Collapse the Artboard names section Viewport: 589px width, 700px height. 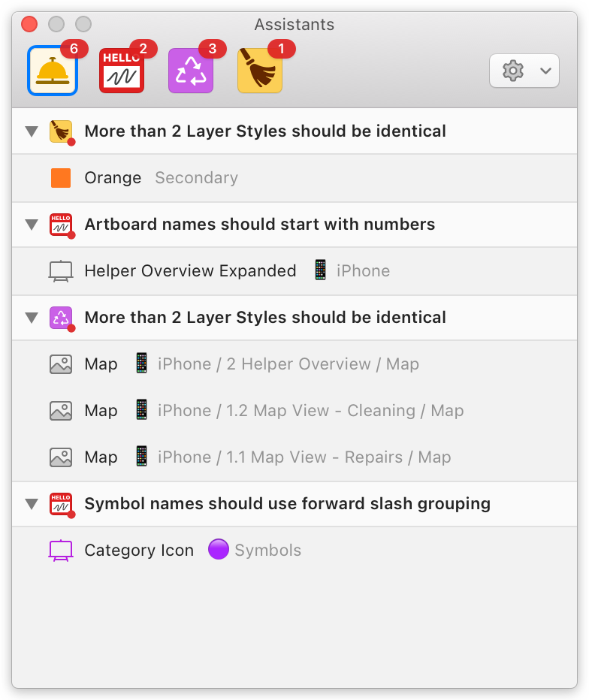(x=31, y=225)
